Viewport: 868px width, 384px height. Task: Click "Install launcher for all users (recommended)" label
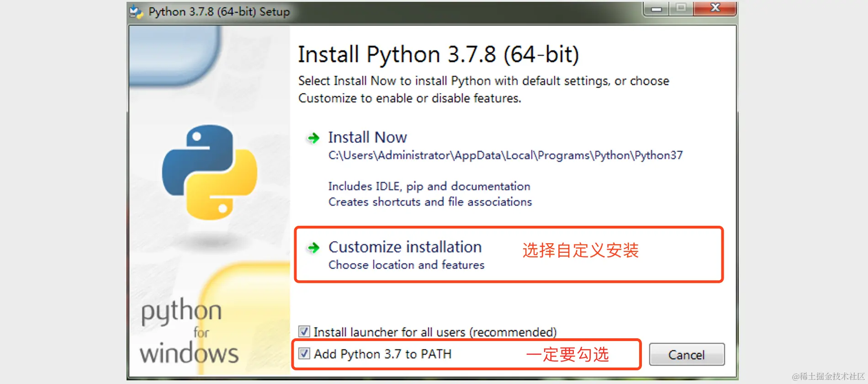(x=435, y=332)
